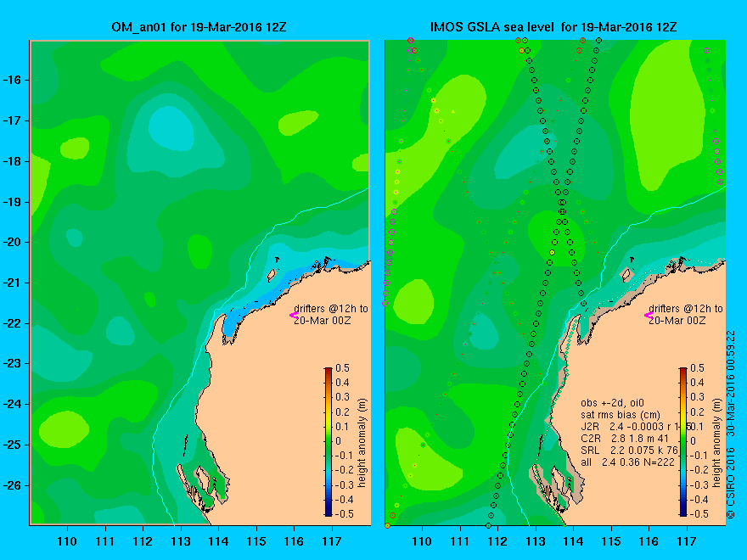Click the 115 longitude label under the OM_an01 panel
This screenshot has width=747, height=560.
256,541
